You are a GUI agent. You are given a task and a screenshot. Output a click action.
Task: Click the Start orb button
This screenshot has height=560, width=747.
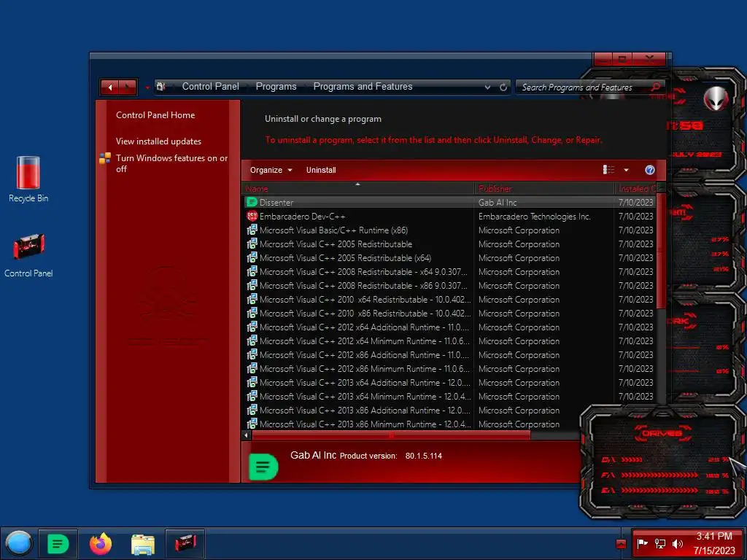click(19, 543)
